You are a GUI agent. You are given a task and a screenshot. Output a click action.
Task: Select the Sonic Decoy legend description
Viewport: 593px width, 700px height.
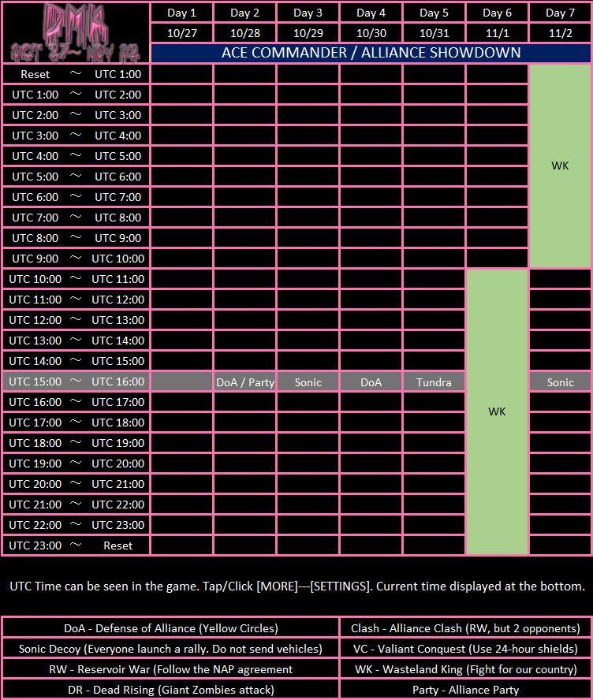point(170,649)
